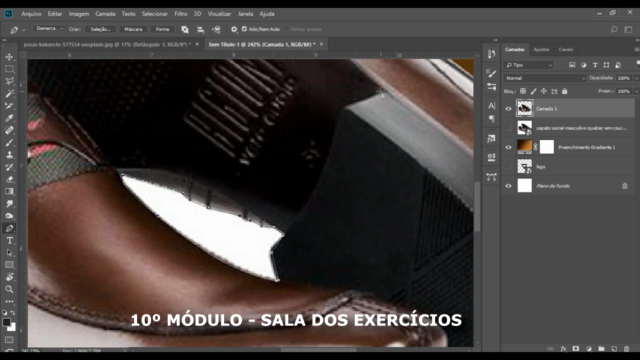Screen dimensions: 640x360
Task: Open the Character panel icon
Action: click(491, 106)
